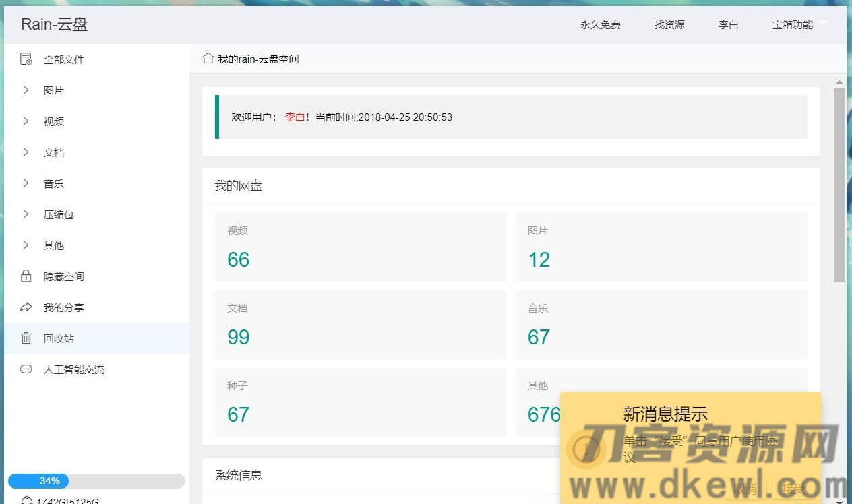Click the 视频 count card showing 66
The image size is (852, 504).
point(361,247)
